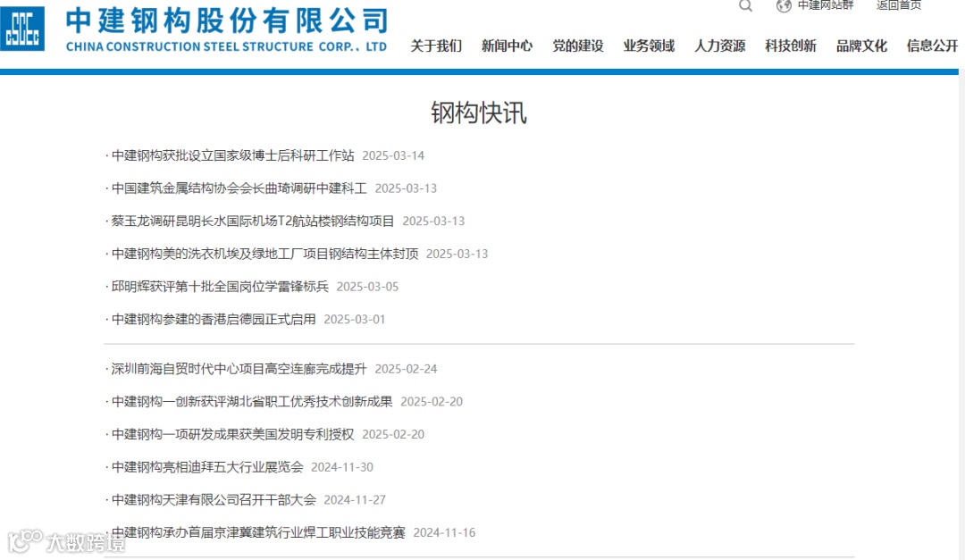Open article about 香港启德园正式启用
This screenshot has width=965, height=560.
(214, 319)
